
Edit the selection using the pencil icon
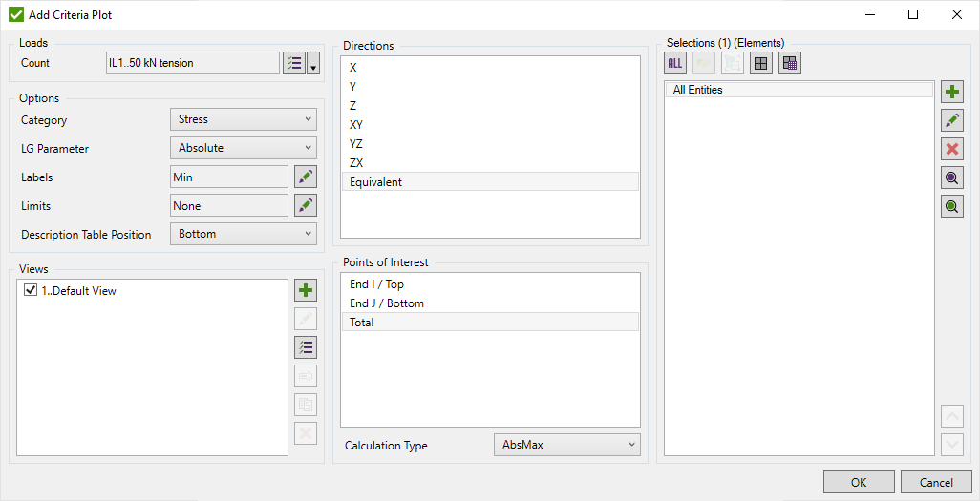tap(952, 120)
